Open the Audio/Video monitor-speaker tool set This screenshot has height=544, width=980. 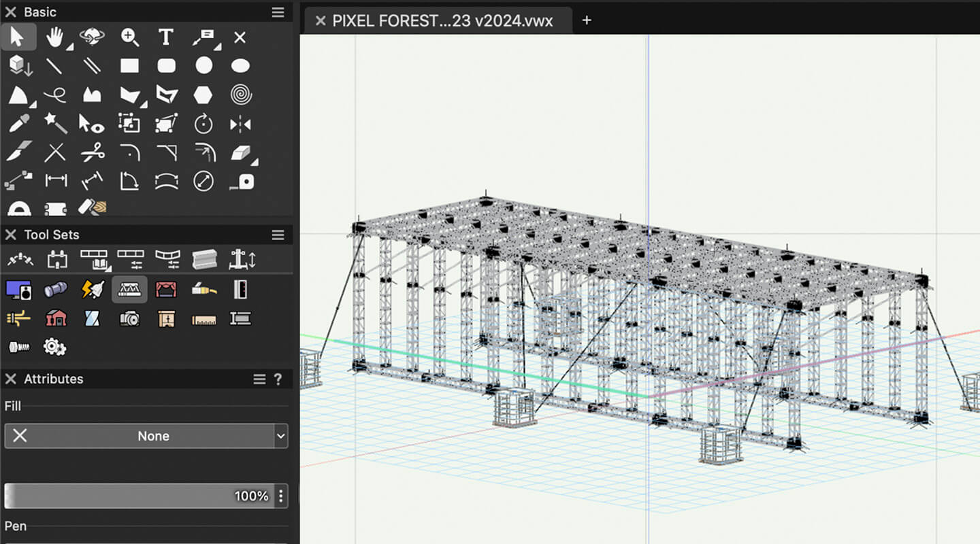pyautogui.click(x=18, y=290)
